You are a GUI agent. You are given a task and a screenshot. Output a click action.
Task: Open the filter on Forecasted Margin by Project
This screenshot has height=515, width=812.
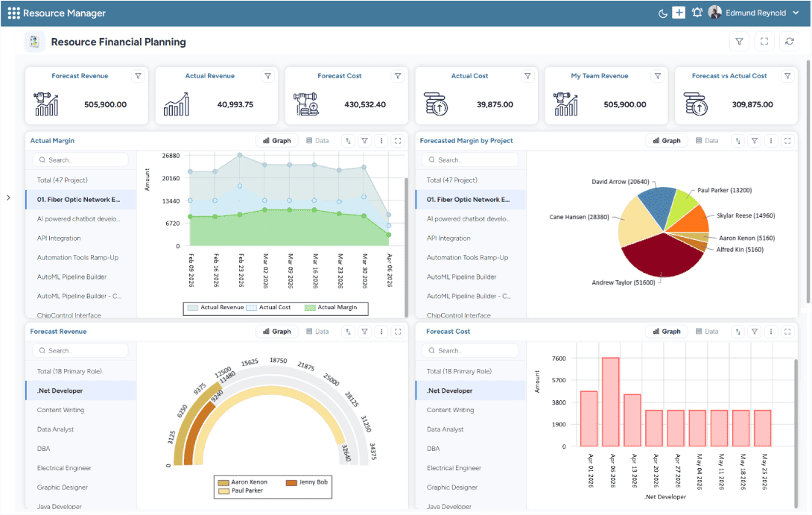pos(754,140)
